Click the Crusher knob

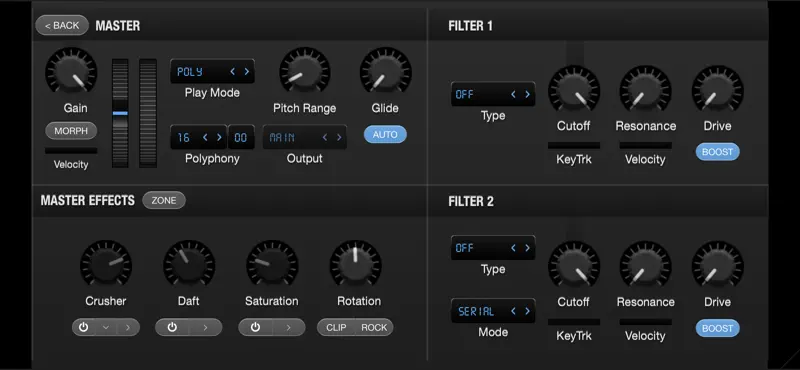106,265
